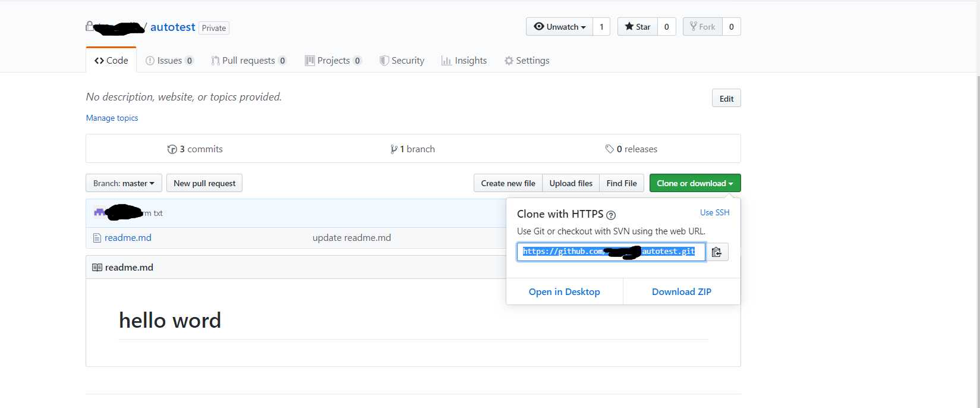Open the Clone with HTTPS help icon
The image size is (980, 408).
click(x=611, y=215)
